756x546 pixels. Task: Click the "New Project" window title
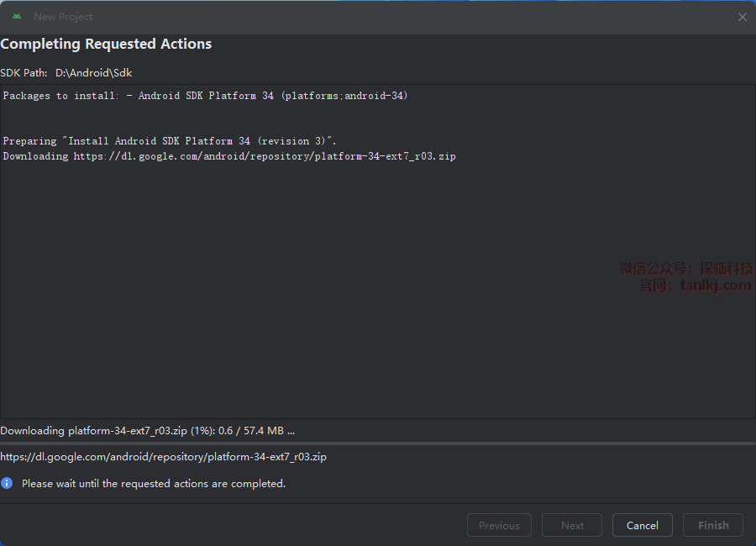click(63, 17)
